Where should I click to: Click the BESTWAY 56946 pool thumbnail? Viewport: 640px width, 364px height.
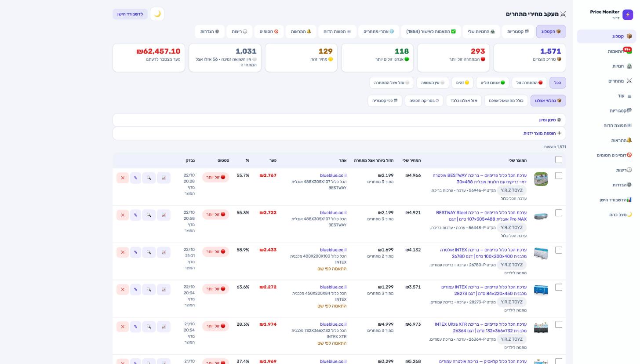coord(541,179)
